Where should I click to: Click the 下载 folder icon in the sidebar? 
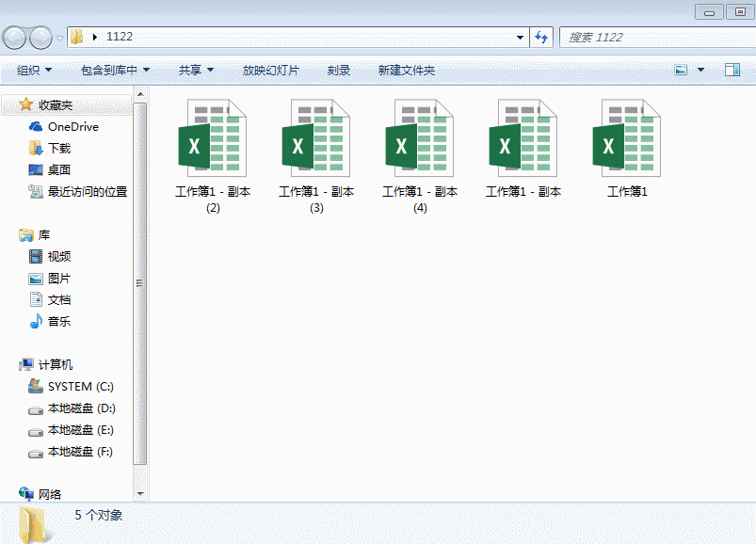click(x=36, y=148)
